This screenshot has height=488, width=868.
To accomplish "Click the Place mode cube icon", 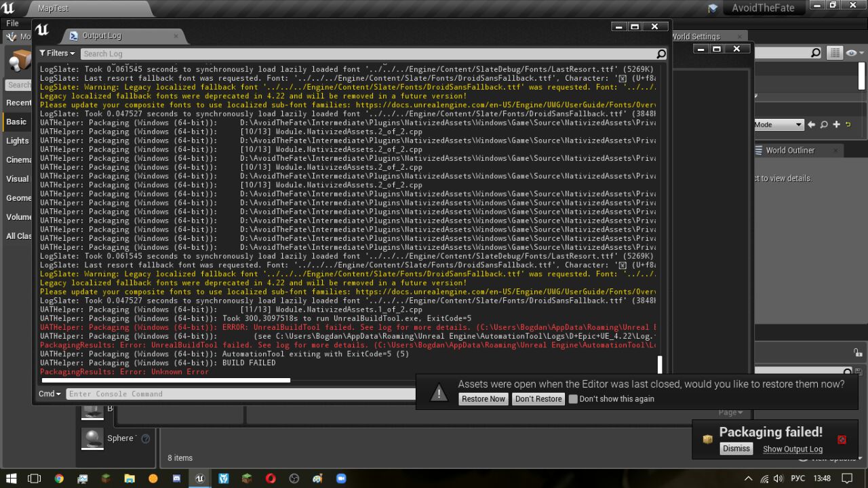I will pos(19,62).
